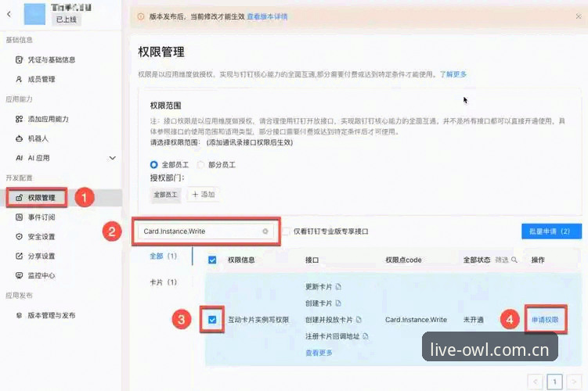Image resolution: width=588 pixels, height=391 pixels.
Task: Open 分享设置 in sidebar
Action: (x=36, y=256)
